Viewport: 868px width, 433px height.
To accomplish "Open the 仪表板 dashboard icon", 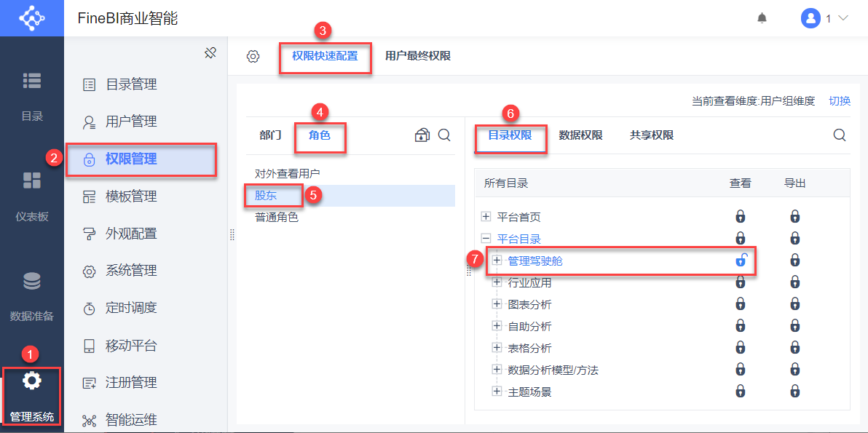I will pyautogui.click(x=32, y=180).
